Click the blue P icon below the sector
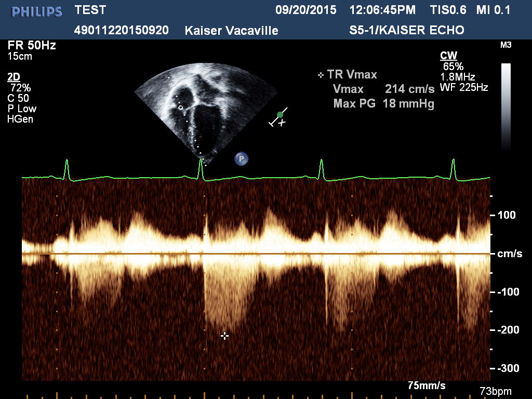 tap(241, 159)
